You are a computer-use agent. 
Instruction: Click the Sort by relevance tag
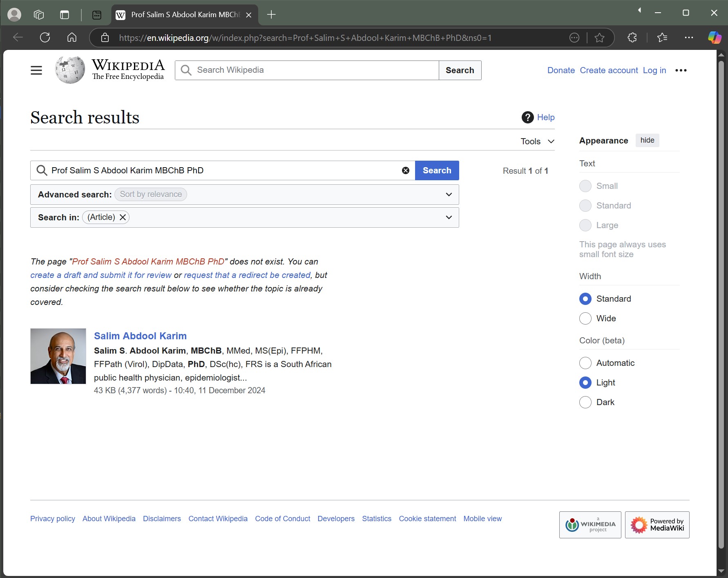point(151,195)
